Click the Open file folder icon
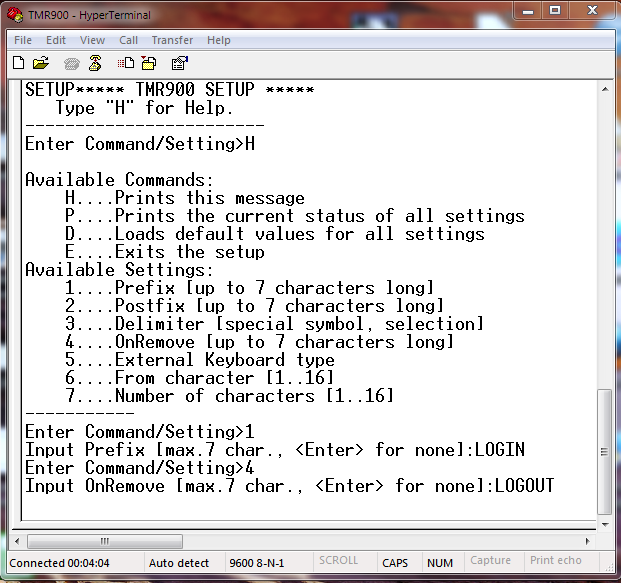The width and height of the screenshot is (621, 583). (x=41, y=62)
